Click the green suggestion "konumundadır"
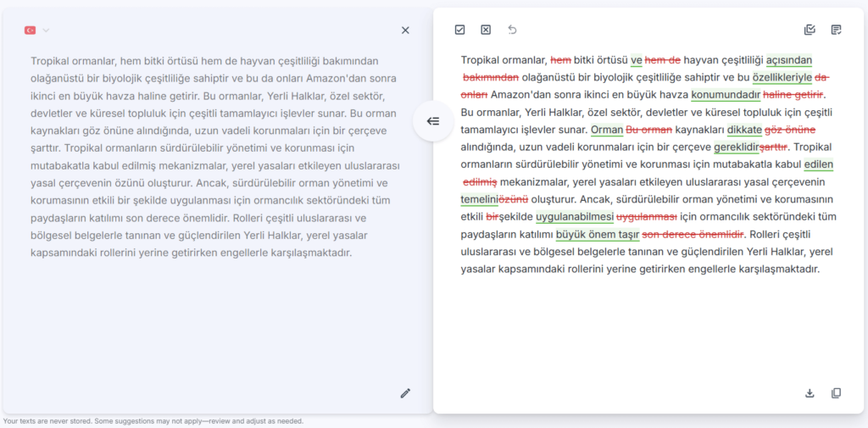 pyautogui.click(x=726, y=95)
